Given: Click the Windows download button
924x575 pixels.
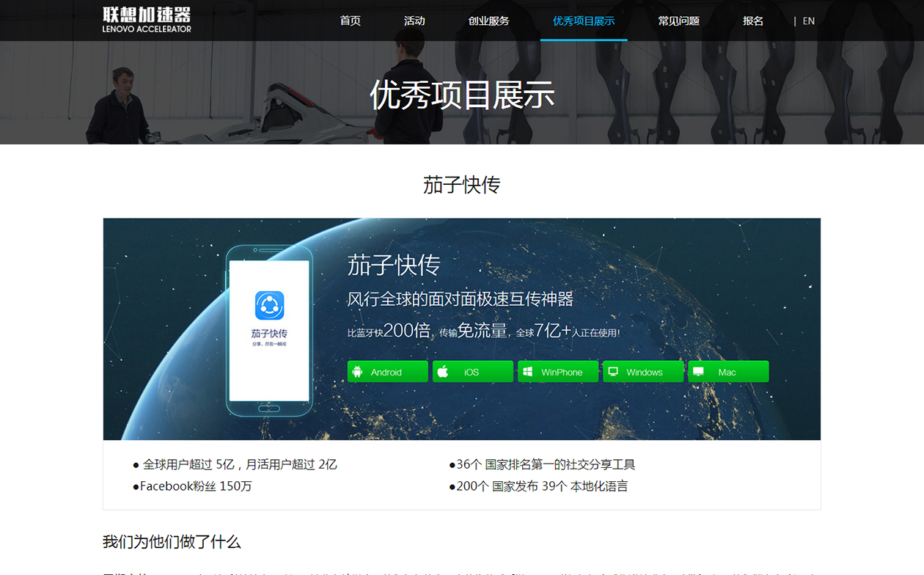Looking at the screenshot, I should click(x=643, y=371).
